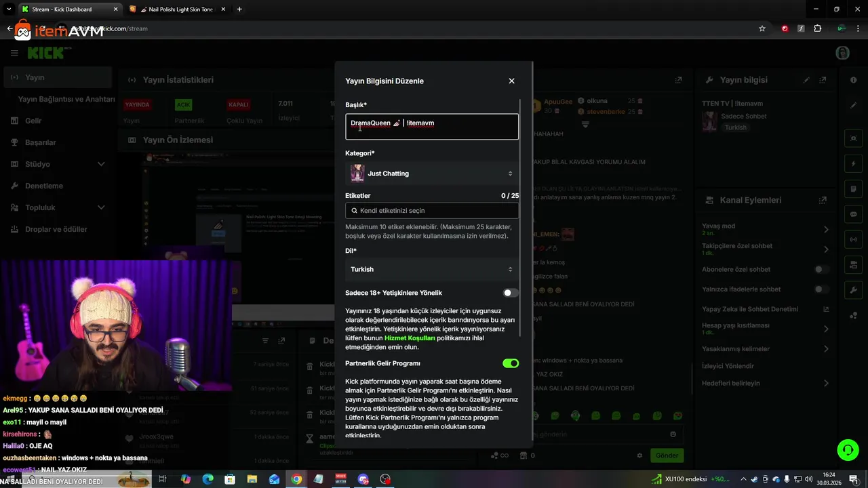Click the chat bubble icon in right strip
Viewport: 868px width, 488px height.
853,214
